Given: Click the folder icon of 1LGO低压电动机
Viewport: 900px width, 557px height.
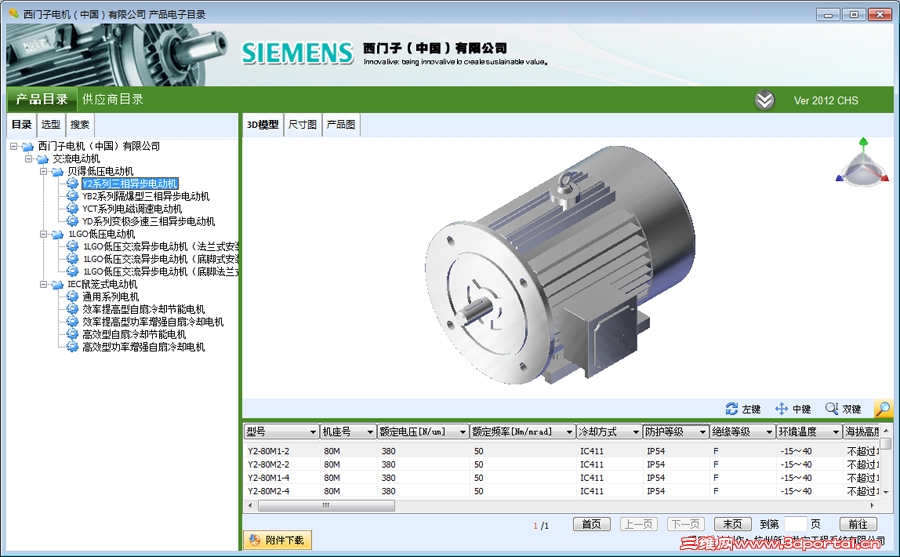Looking at the screenshot, I should coord(57,234).
